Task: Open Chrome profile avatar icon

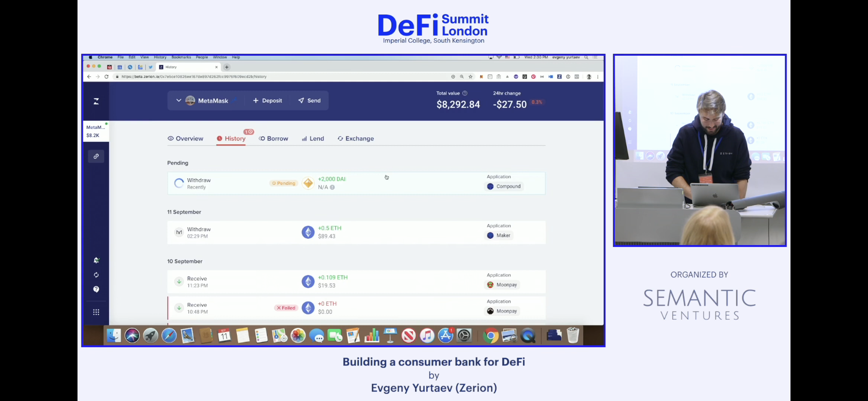Action: [589, 77]
